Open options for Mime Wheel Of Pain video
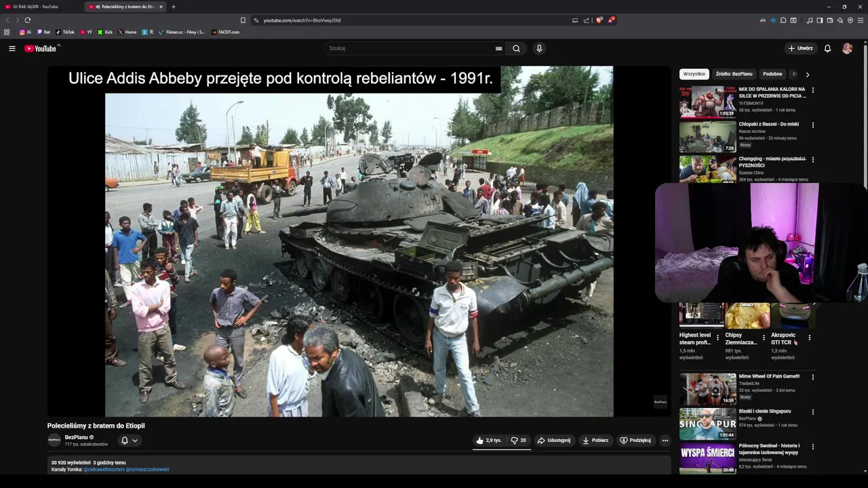The height and width of the screenshot is (488, 868). pos(813,377)
